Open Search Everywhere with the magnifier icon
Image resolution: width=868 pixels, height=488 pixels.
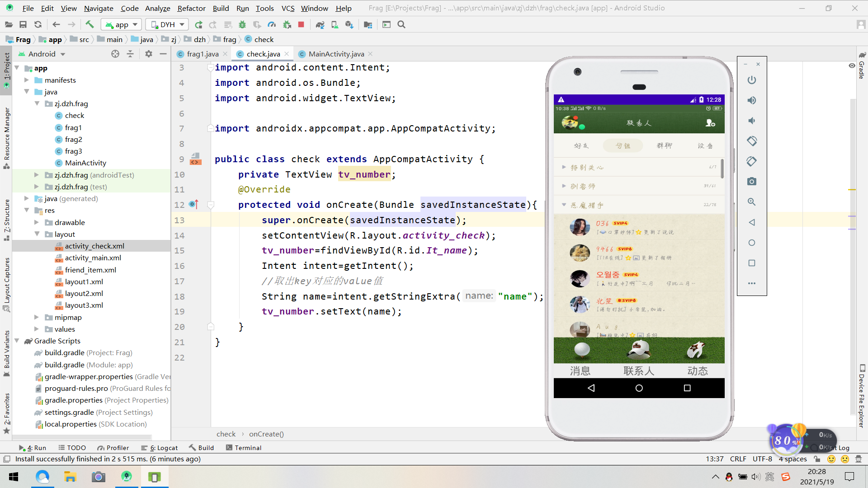[401, 24]
